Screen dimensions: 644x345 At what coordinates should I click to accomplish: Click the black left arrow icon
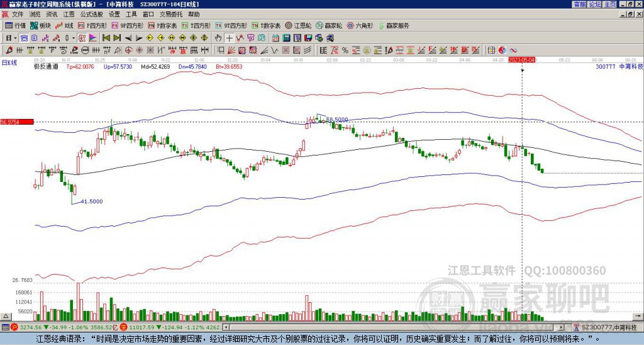tap(128, 38)
